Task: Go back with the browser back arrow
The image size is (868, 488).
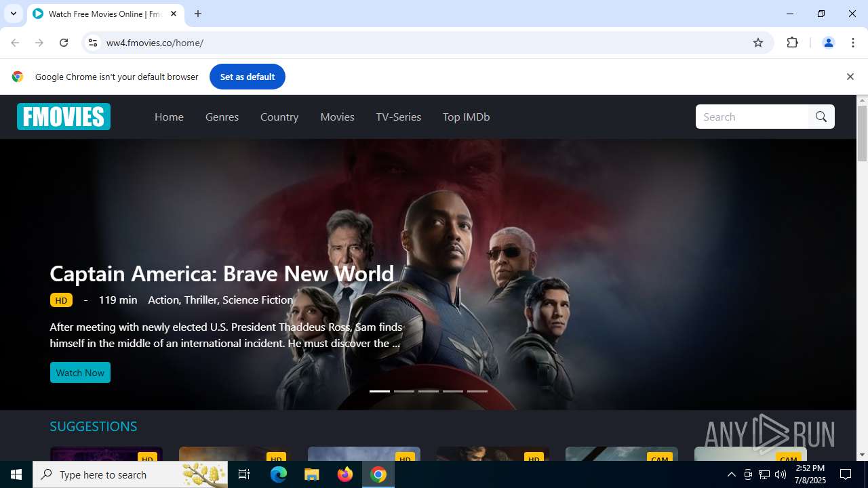Action: click(x=15, y=43)
